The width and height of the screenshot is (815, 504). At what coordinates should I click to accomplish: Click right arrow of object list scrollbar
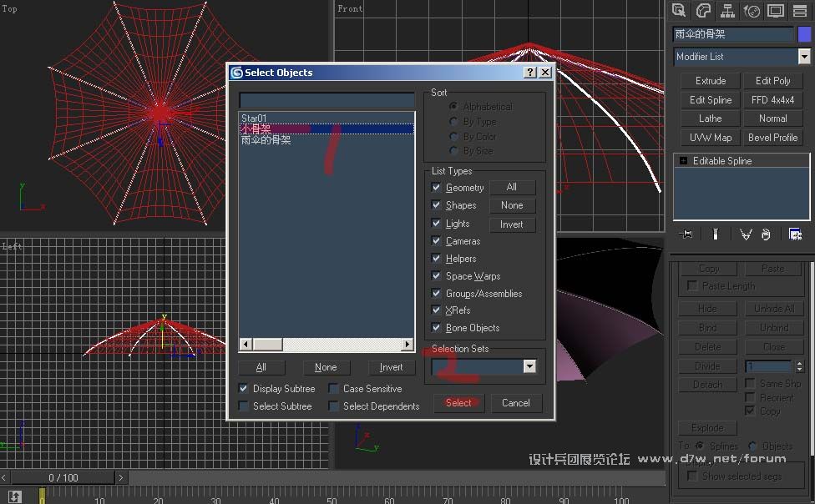click(x=407, y=344)
